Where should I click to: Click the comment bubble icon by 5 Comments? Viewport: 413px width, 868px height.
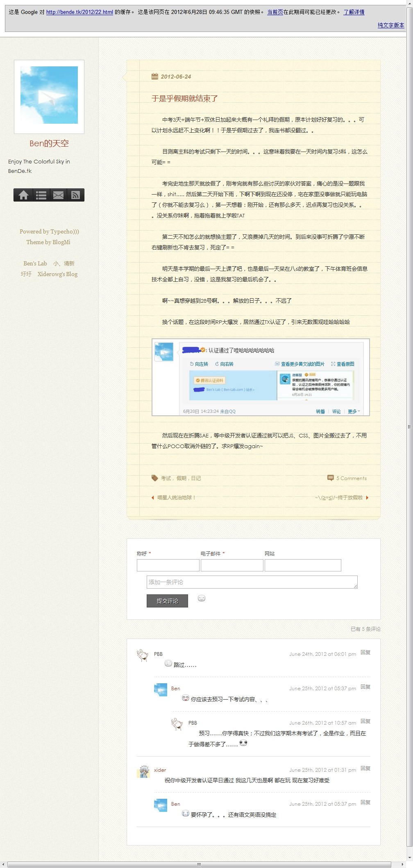(331, 478)
